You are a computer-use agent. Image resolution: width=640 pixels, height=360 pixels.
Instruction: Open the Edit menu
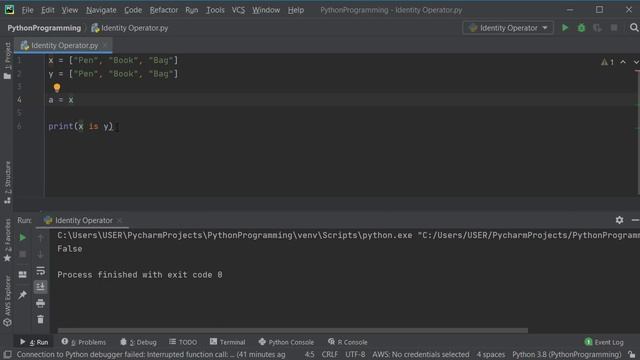[47, 10]
